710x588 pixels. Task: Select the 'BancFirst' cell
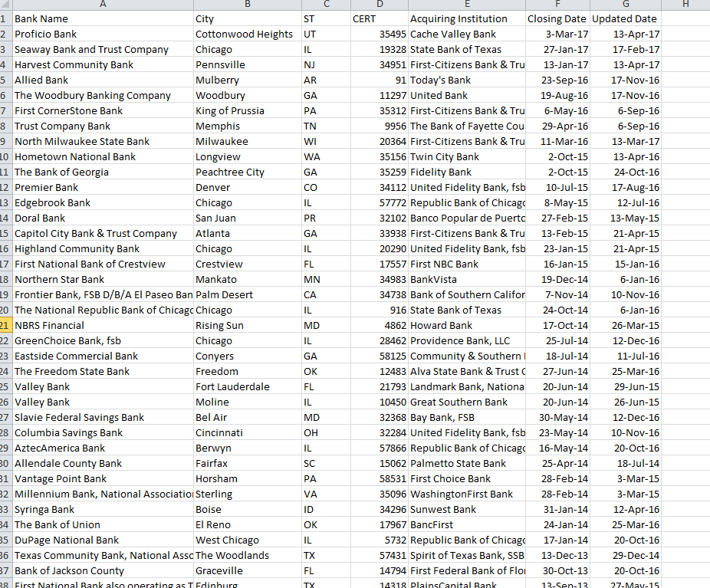[x=467, y=525]
